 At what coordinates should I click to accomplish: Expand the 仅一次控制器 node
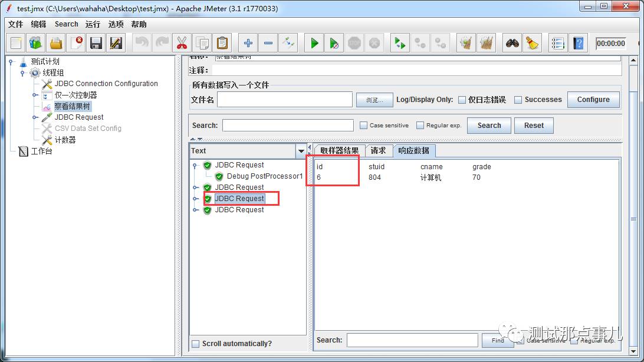click(35, 95)
